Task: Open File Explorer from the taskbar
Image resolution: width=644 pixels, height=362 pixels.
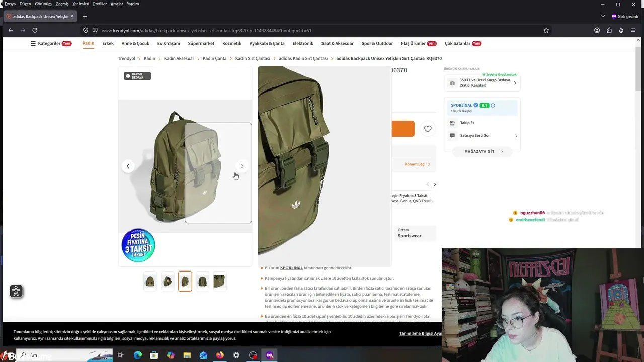Action: point(187,355)
